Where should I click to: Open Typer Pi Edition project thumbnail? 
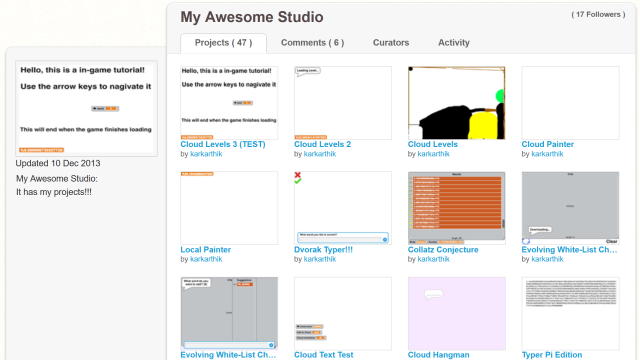(x=570, y=313)
